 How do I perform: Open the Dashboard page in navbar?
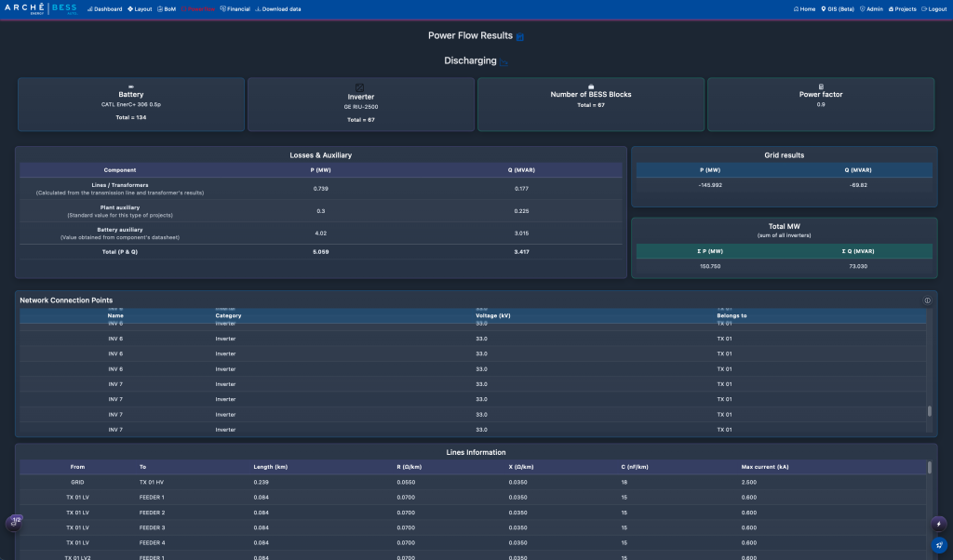point(105,8)
